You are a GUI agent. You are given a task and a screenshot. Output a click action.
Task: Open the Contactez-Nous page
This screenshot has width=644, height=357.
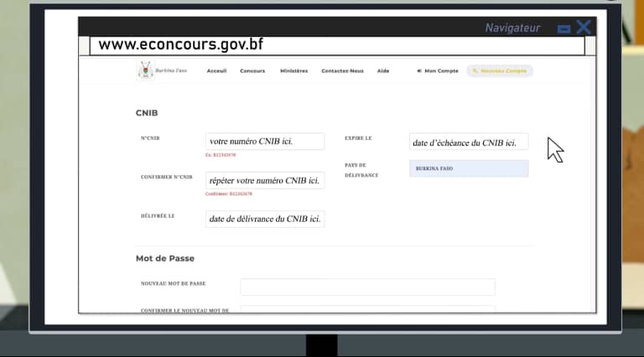(x=342, y=71)
